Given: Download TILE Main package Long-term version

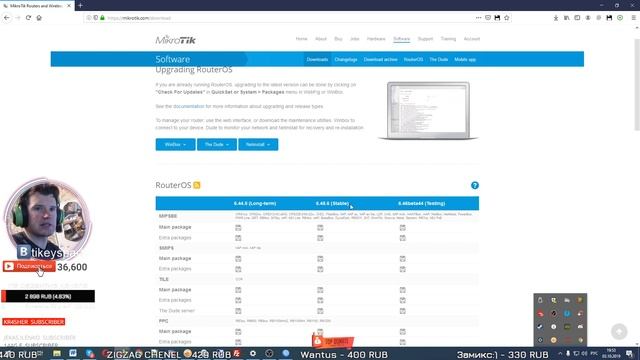Looking at the screenshot, I should [x=238, y=290].
